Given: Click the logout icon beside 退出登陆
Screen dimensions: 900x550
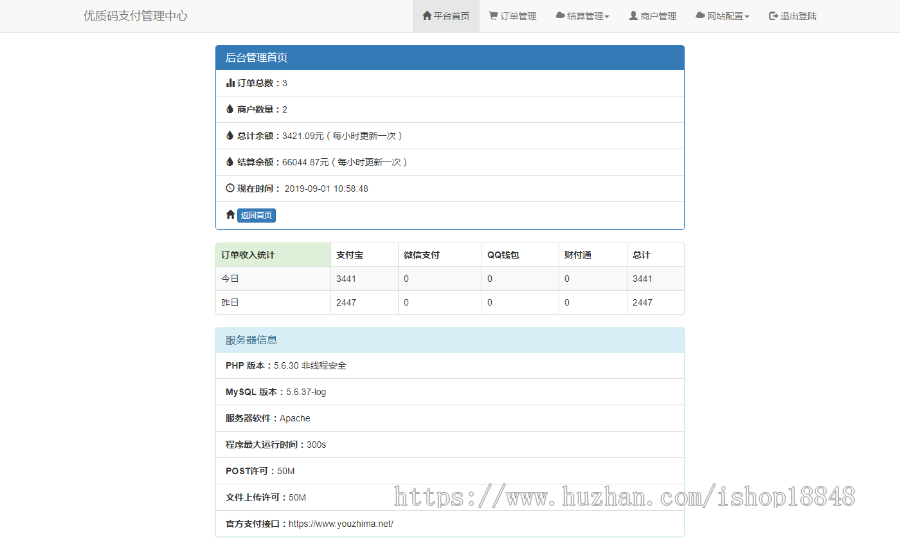Looking at the screenshot, I should pos(773,16).
